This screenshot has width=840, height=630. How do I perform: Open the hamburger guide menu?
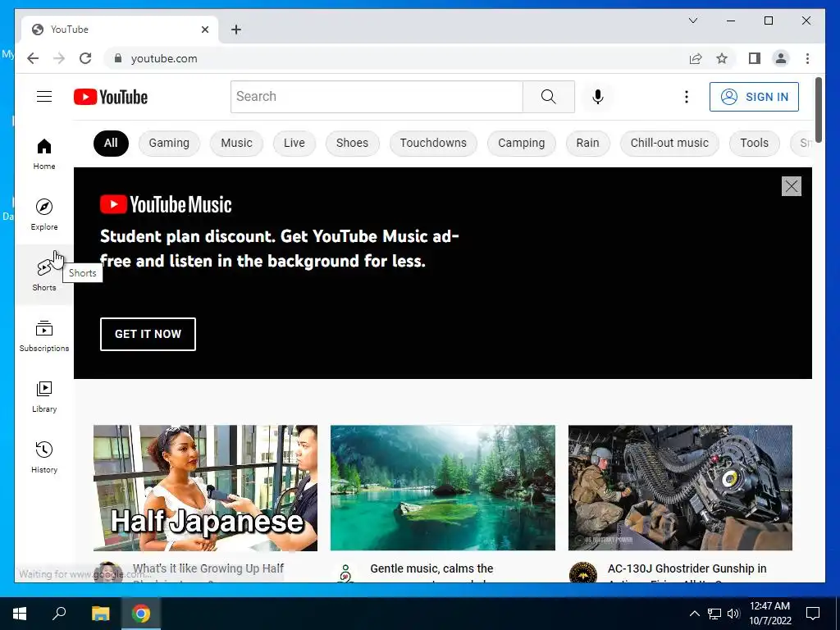[44, 97]
